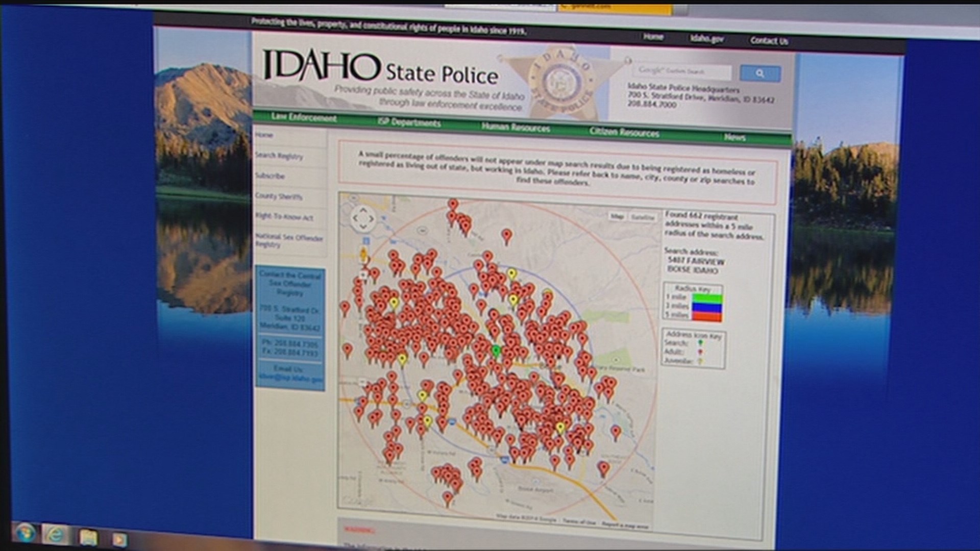
Task: Click Subscribe in the sidebar
Action: (270, 176)
